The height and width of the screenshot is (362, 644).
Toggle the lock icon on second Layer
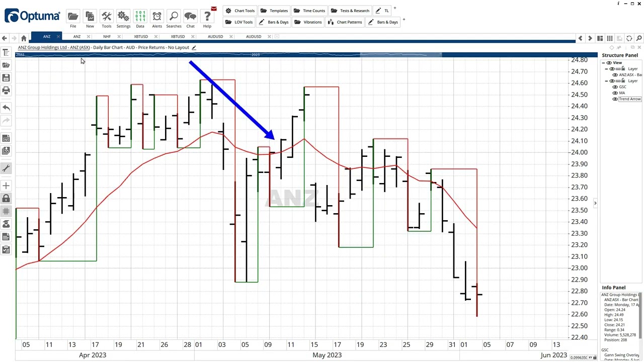click(623, 81)
